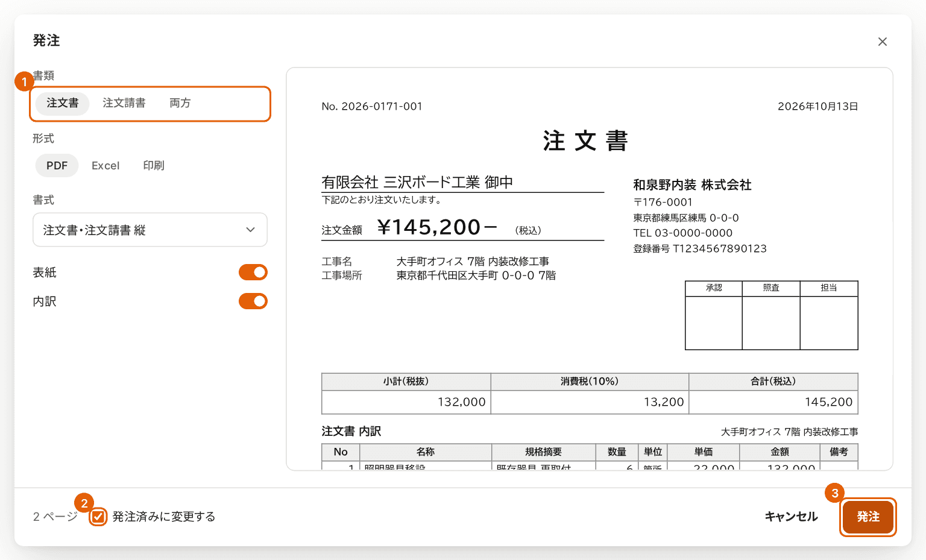The width and height of the screenshot is (926, 560).
Task: Click the 単位 column header
Action: point(653,452)
